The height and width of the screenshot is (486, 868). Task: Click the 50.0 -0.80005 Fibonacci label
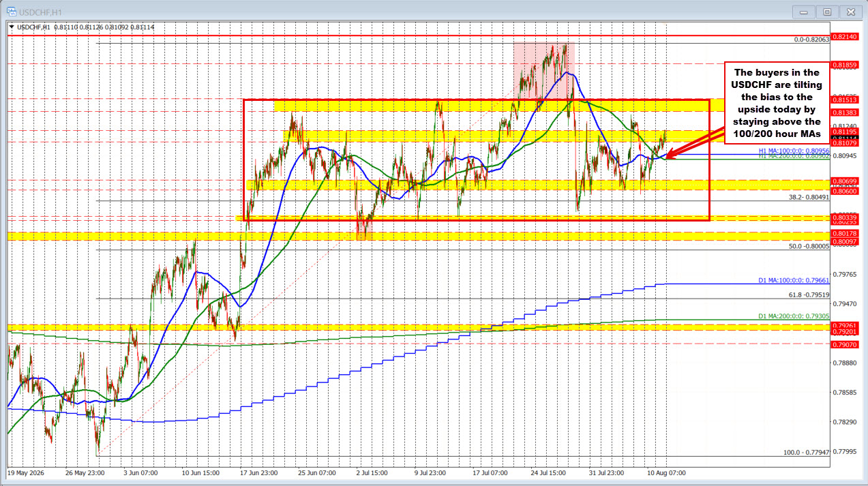(809, 245)
